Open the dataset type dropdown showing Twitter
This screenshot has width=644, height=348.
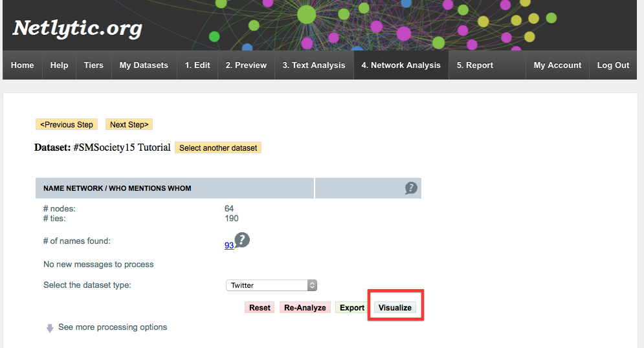coord(271,285)
